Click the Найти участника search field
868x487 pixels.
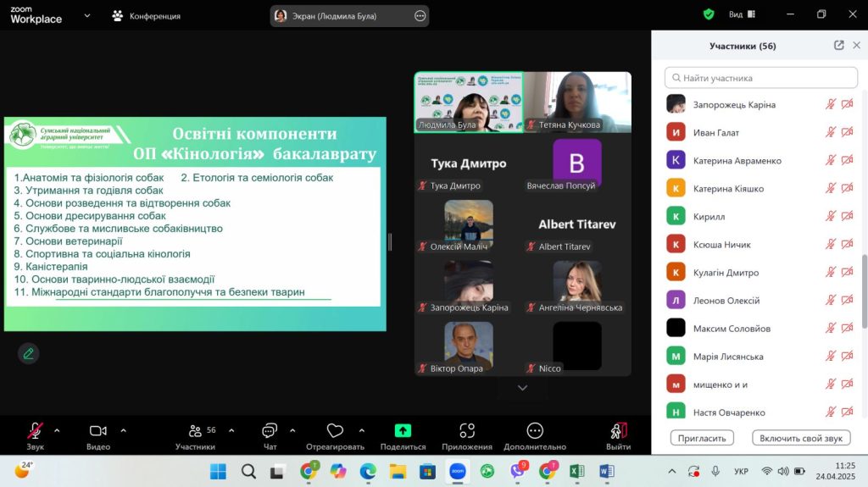coord(761,78)
